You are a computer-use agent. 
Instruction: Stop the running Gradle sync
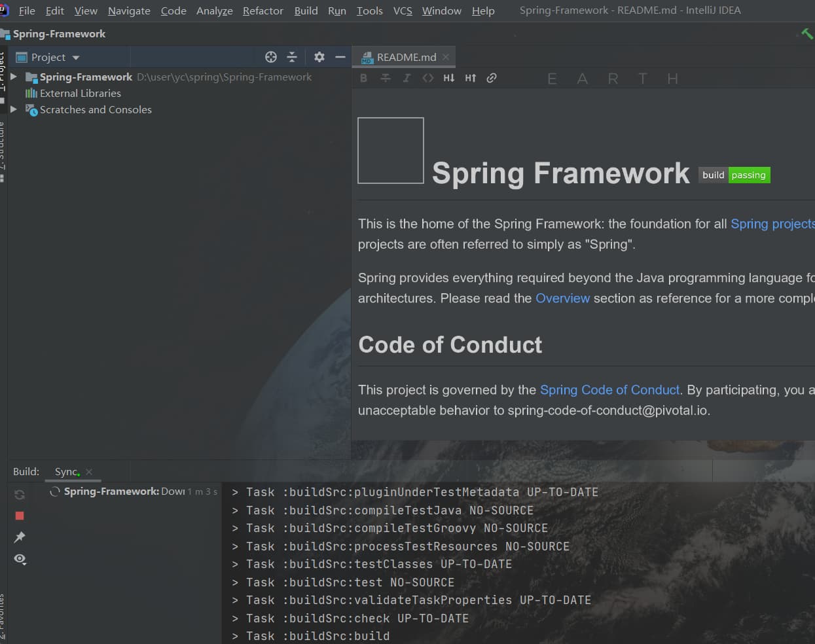pyautogui.click(x=20, y=516)
